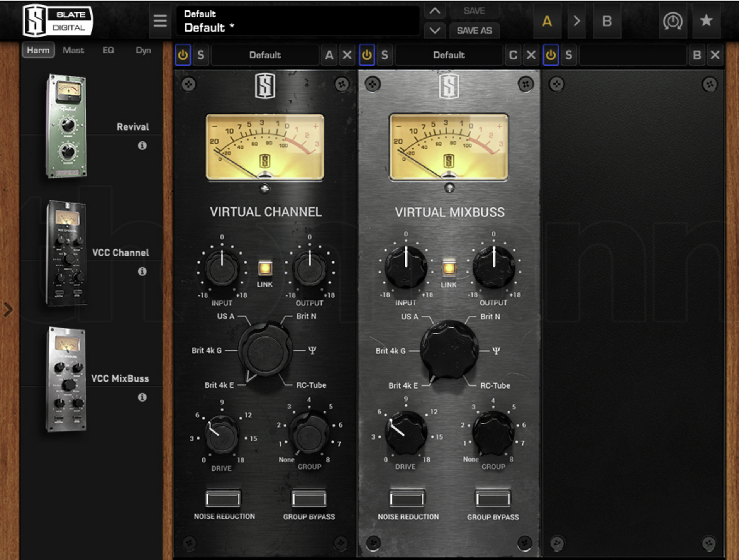Click the Virtual Mixbuss OUTPUT knob
Screen dimensions: 739x560
click(x=494, y=267)
